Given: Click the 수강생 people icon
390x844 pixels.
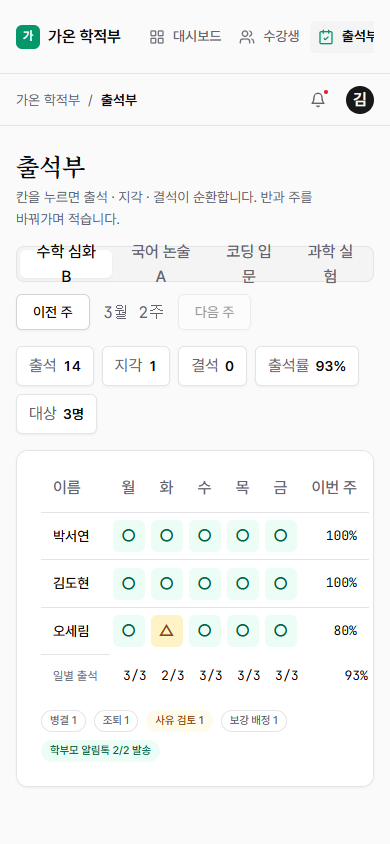Looking at the screenshot, I should [x=247, y=37].
